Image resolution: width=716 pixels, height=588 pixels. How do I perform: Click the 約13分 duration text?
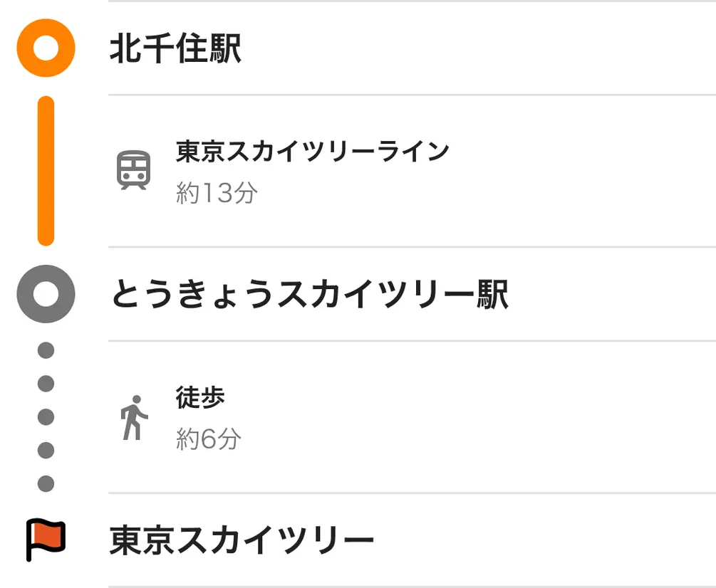coord(217,192)
